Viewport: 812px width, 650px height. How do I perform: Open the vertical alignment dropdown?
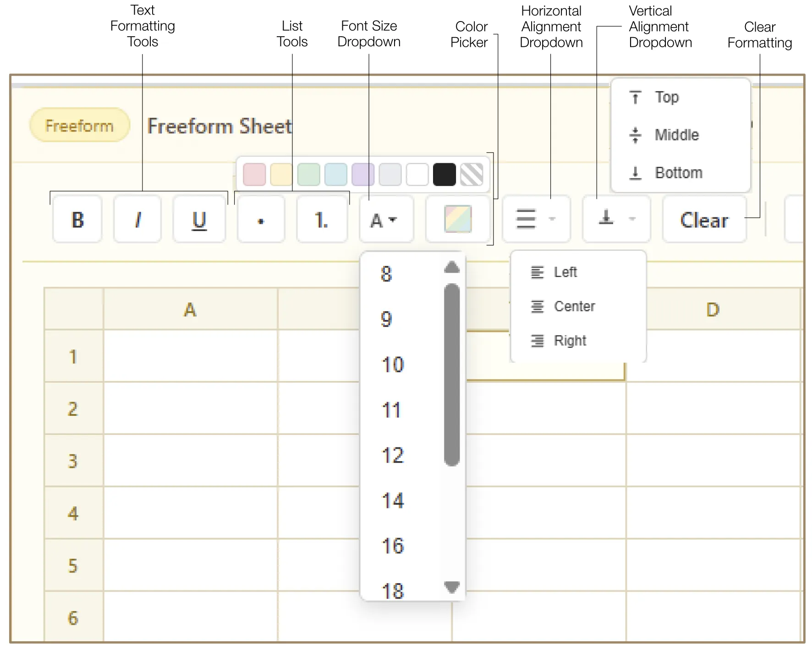pyautogui.click(x=616, y=219)
